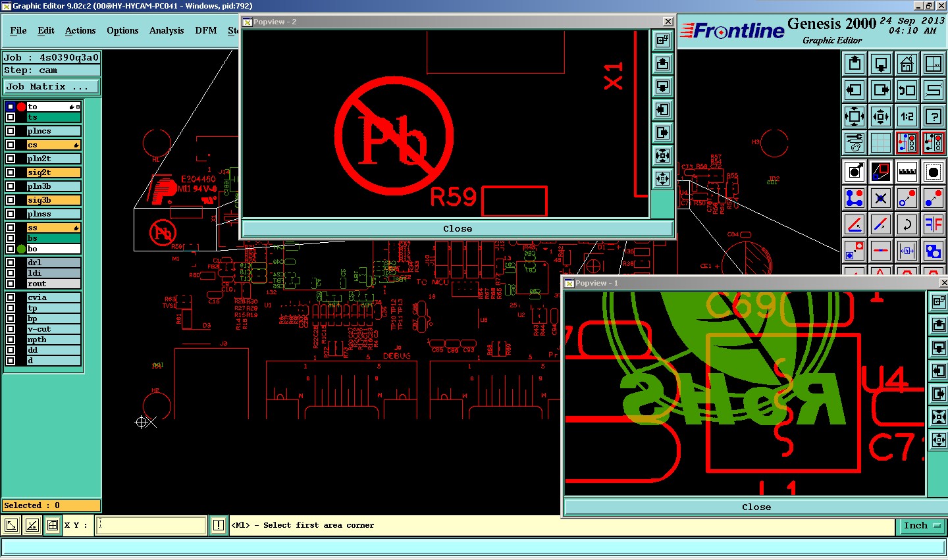
Task: Select the bs layer name
Action: [x=53, y=238]
